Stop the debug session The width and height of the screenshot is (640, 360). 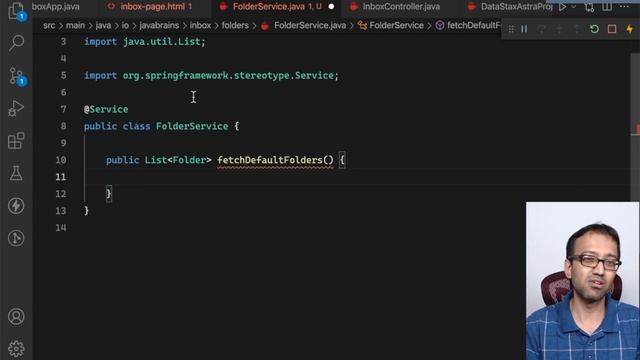tap(612, 29)
